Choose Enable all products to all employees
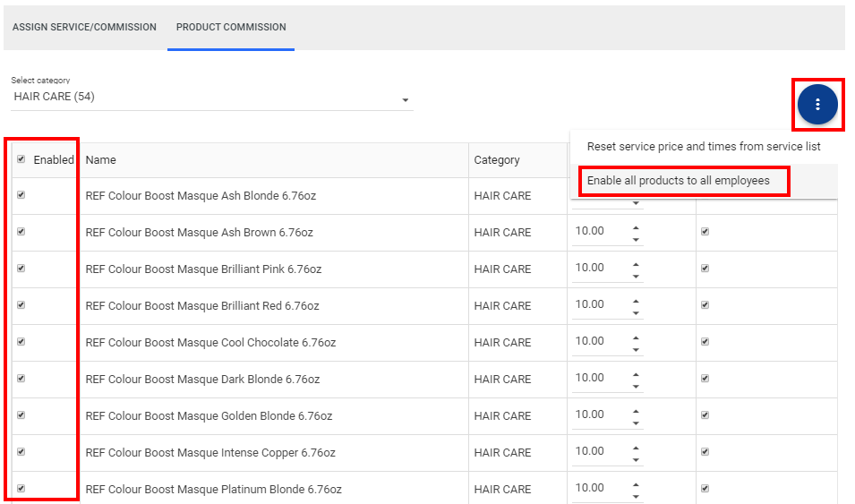 678,181
